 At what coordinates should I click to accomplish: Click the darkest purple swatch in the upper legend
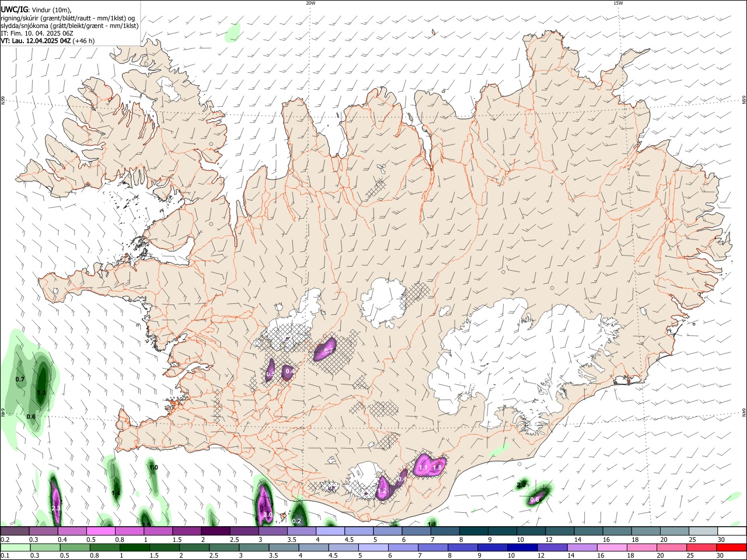[x=215, y=531]
